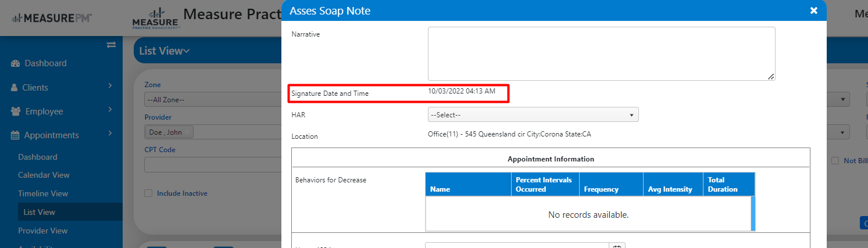Click the signature date 10/03/2022 04:13 AM
Image resolution: width=868 pixels, height=248 pixels.
tap(462, 91)
